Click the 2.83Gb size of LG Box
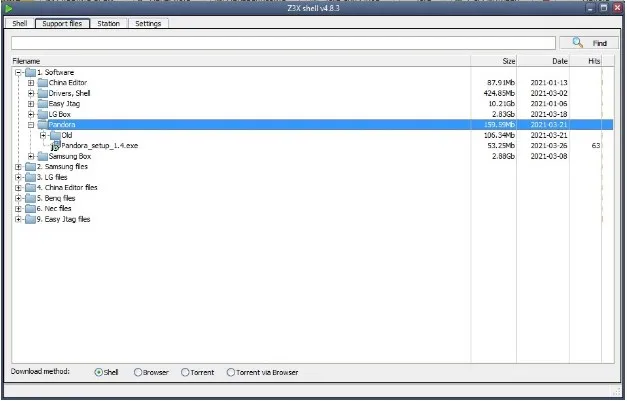Screen dimensions: 627x401 503,114
